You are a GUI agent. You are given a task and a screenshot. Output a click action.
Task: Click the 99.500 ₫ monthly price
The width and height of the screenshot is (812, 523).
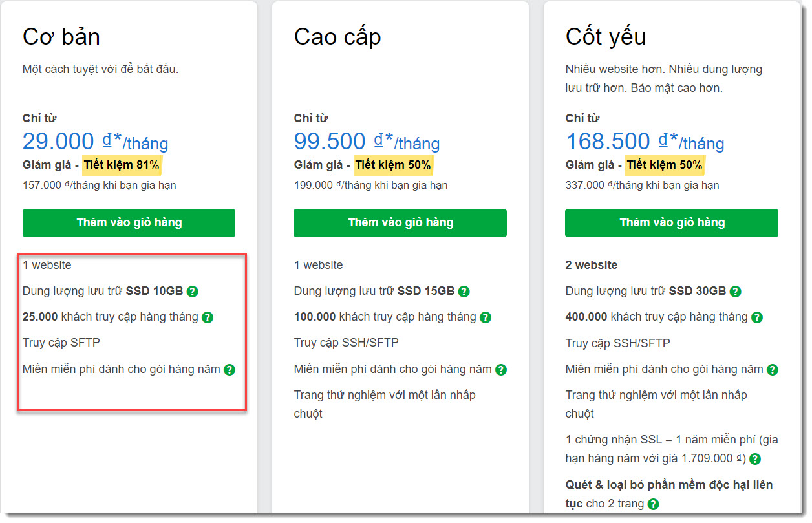pyautogui.click(x=367, y=142)
